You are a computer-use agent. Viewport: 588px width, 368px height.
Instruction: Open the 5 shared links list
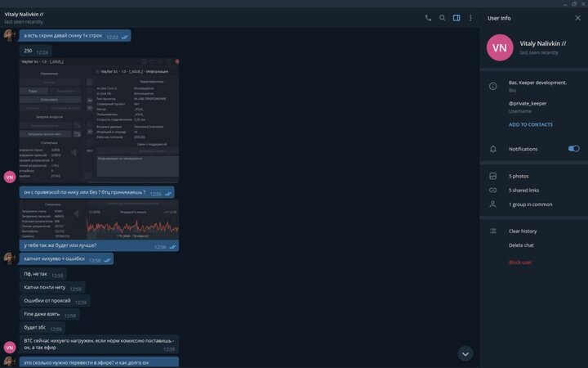(x=523, y=190)
